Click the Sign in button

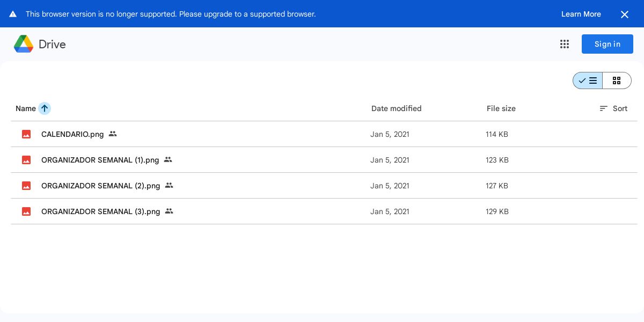tap(607, 44)
